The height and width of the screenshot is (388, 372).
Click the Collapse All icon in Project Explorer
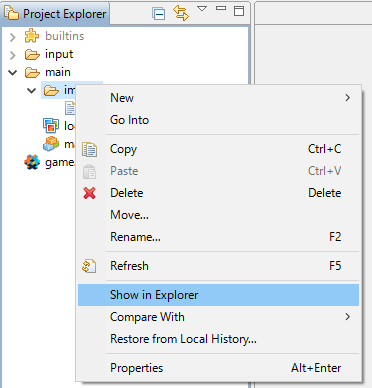[x=159, y=14]
